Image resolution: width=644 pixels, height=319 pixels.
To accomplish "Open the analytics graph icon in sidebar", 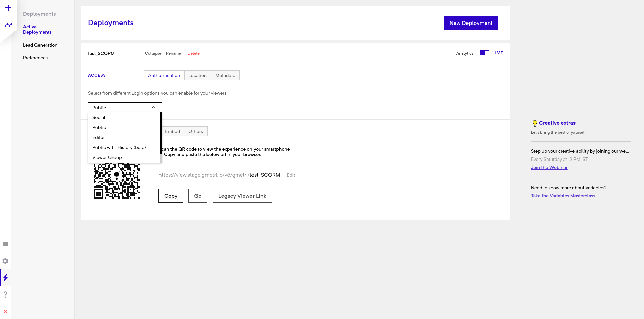I will 8,25.
